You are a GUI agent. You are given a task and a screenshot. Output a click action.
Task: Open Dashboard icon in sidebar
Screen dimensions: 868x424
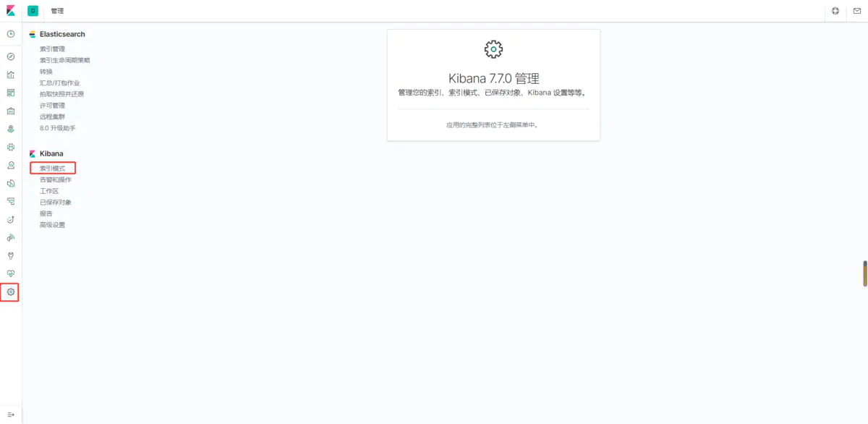11,93
